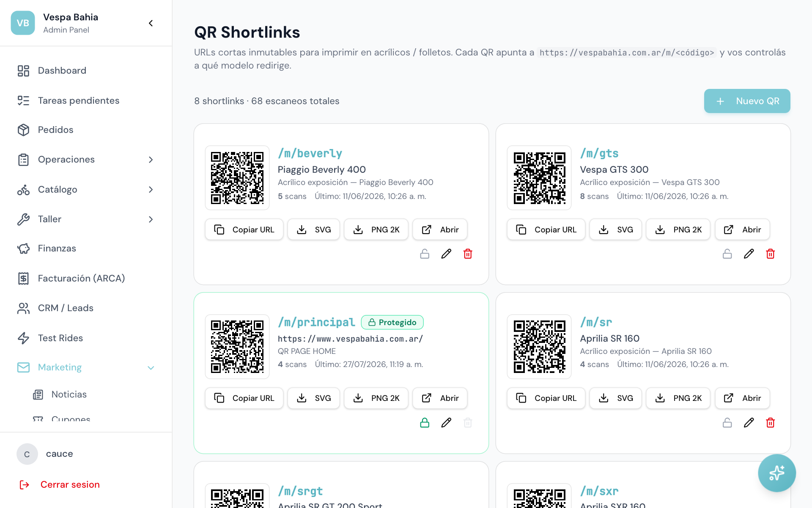Delete the /m/beverly shortlink
The height and width of the screenshot is (508, 812).
click(468, 254)
